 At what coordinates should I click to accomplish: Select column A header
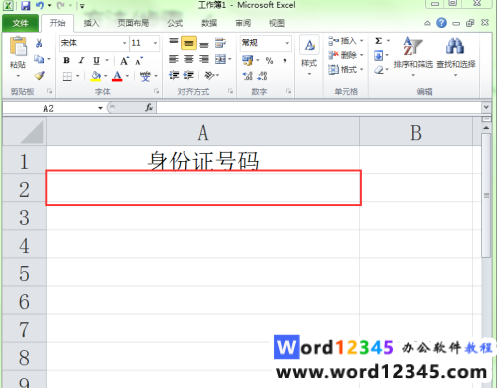(x=203, y=132)
